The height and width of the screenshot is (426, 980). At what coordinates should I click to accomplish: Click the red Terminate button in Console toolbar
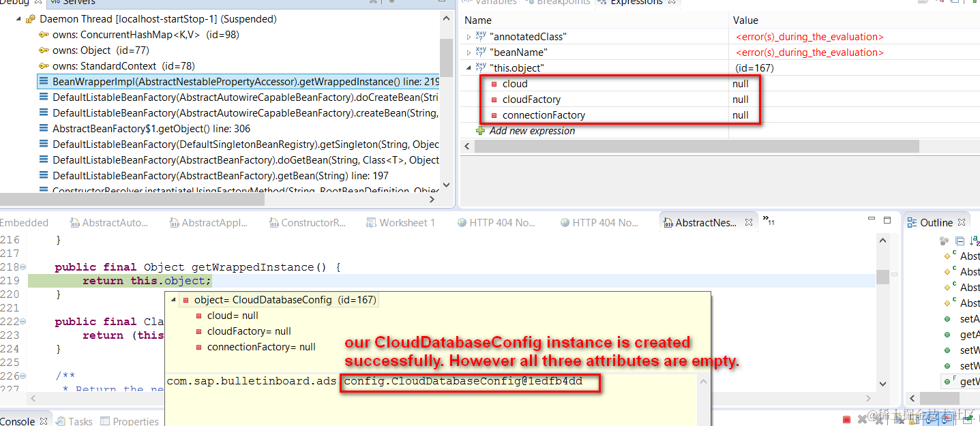point(846,420)
